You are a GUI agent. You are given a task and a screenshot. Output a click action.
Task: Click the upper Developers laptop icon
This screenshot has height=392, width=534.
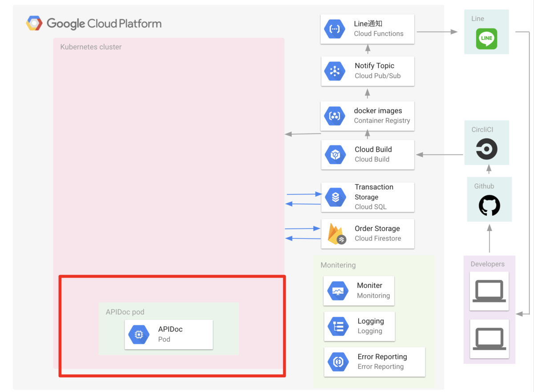pyautogui.click(x=489, y=291)
